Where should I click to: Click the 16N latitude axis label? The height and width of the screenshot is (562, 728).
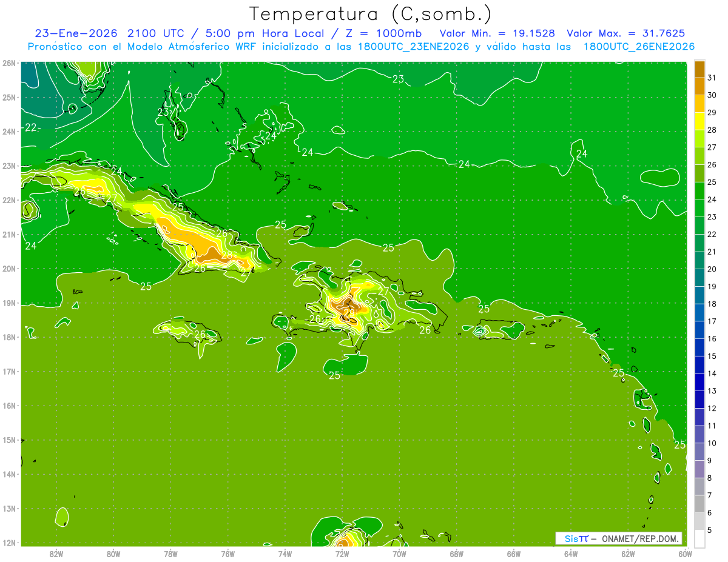coord(9,406)
